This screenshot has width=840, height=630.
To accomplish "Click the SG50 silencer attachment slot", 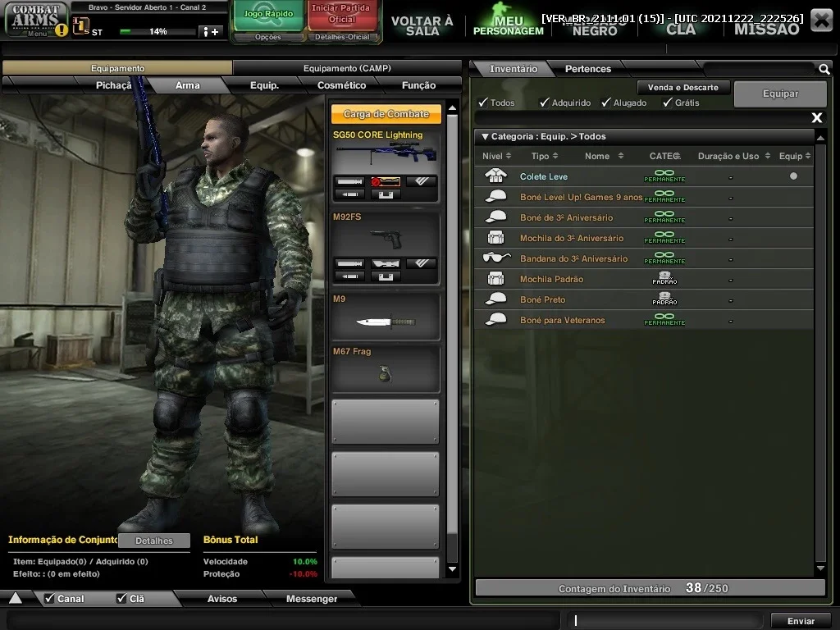I will pyautogui.click(x=349, y=181).
